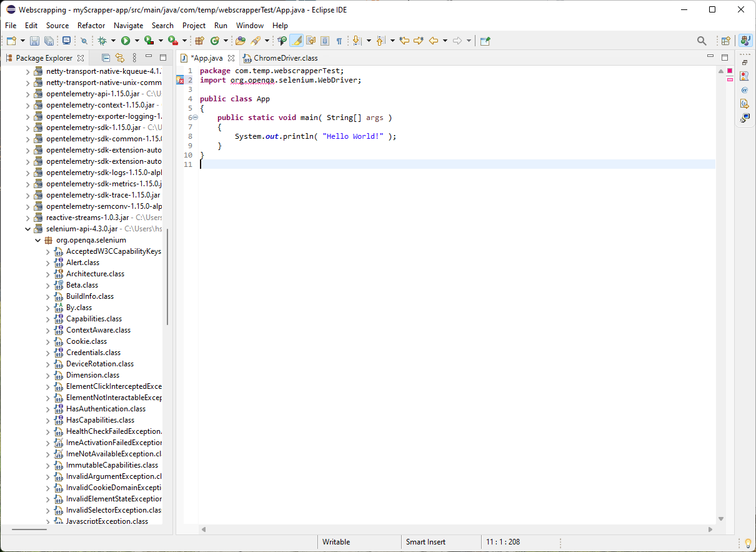This screenshot has width=756, height=552.
Task: Click the Package Explorer vertical scrollbar thumb
Action: 167,276
